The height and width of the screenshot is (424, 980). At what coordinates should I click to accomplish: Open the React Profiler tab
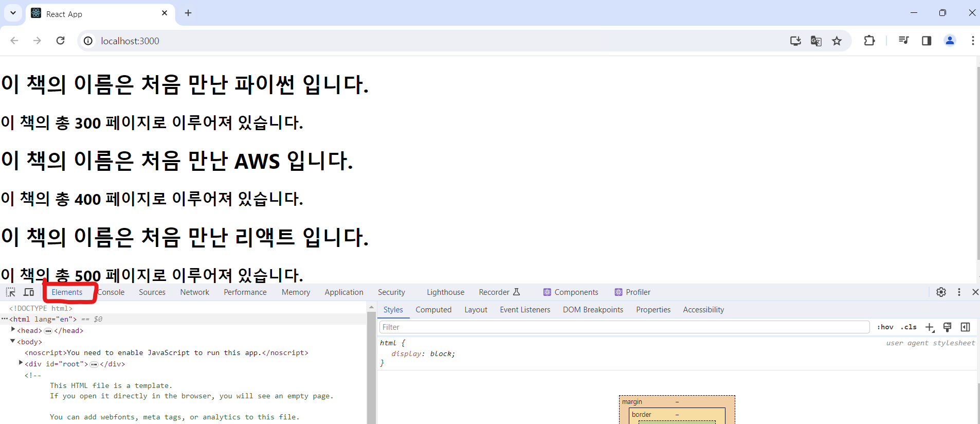632,292
